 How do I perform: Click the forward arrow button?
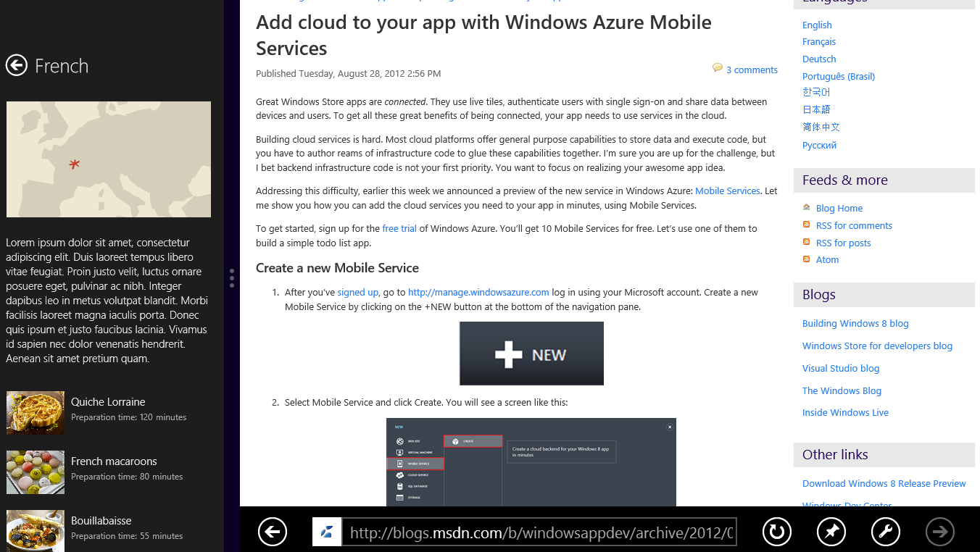[x=940, y=532]
